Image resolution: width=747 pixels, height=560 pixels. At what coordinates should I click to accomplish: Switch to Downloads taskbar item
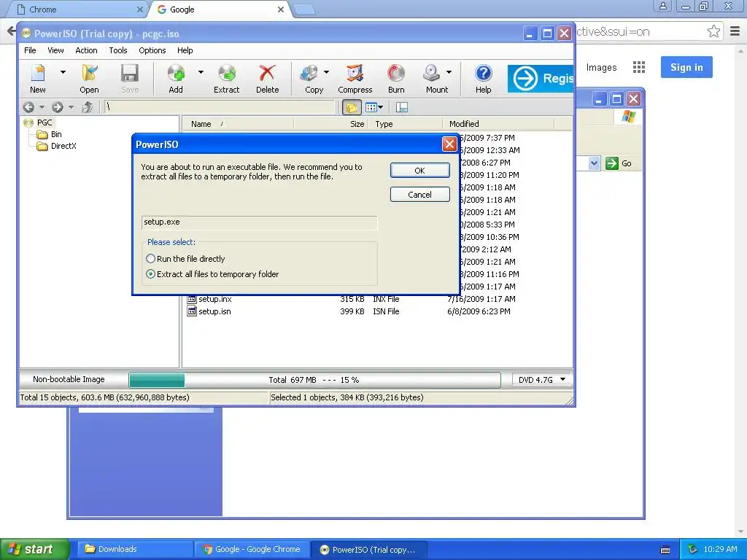tap(135, 550)
